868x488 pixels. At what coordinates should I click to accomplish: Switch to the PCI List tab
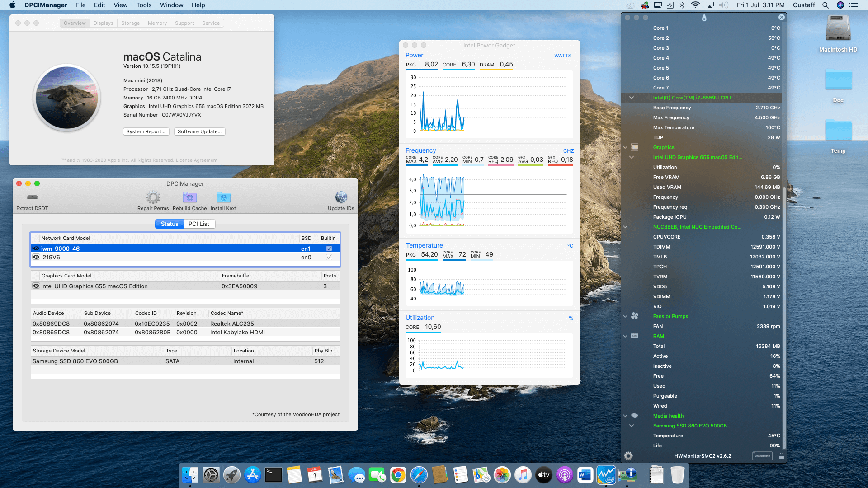point(199,224)
